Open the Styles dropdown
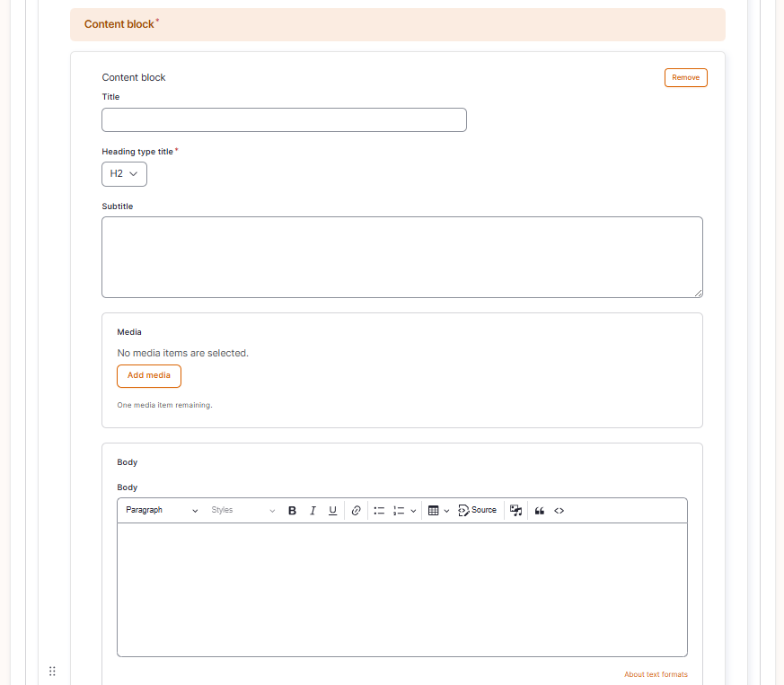The image size is (784, 685). [x=242, y=511]
